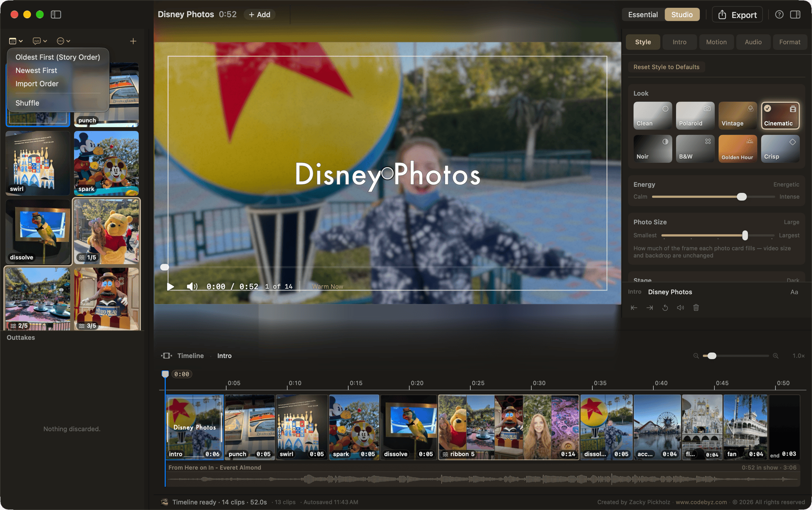Switch to Studio mode

click(682, 15)
